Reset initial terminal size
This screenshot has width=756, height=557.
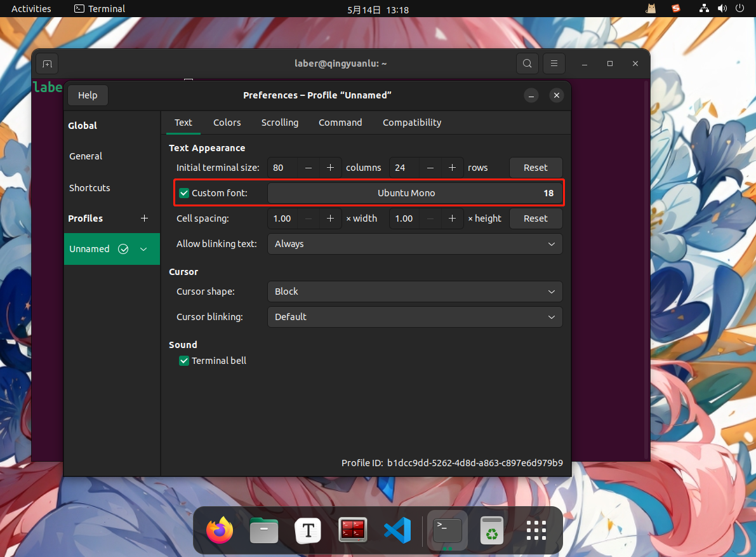click(536, 168)
